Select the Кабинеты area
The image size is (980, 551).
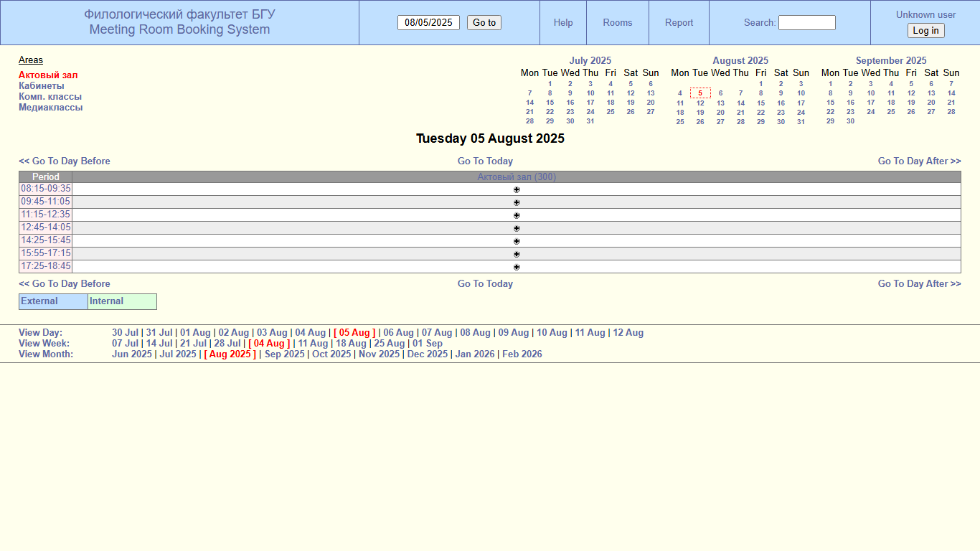(42, 85)
